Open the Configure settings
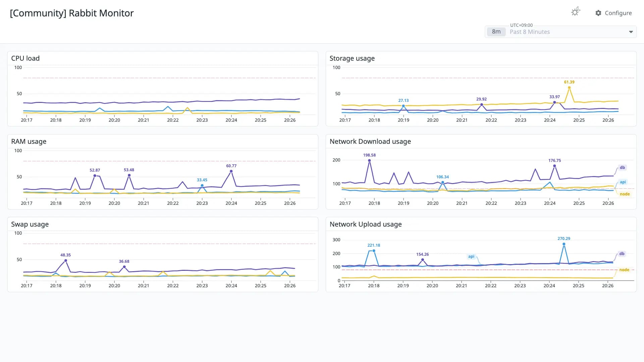The height and width of the screenshot is (362, 644). 613,13
